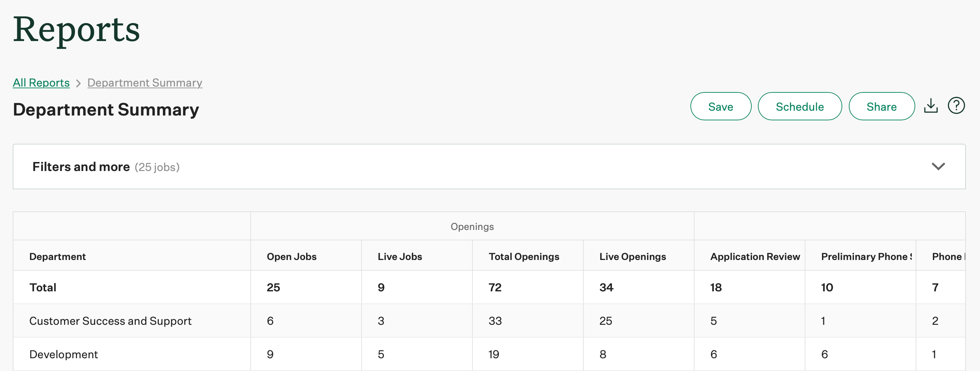
Task: Click the download report icon
Action: [x=930, y=106]
